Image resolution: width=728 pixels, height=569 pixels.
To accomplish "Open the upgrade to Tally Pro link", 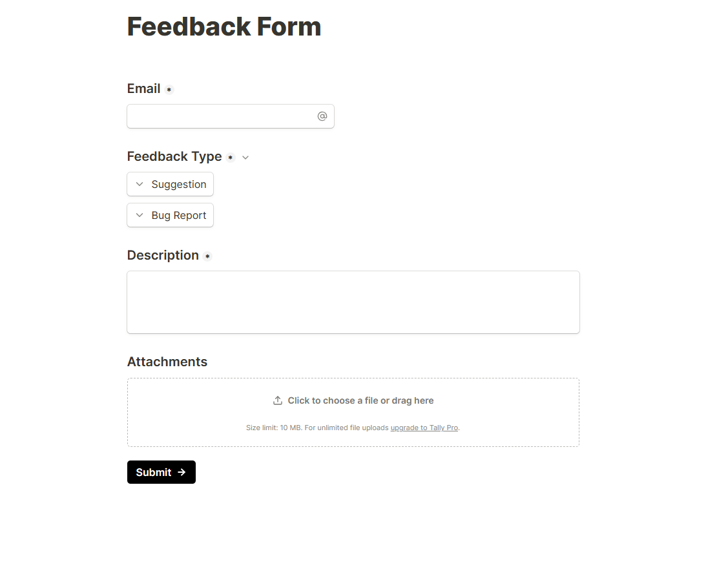I will (x=424, y=428).
